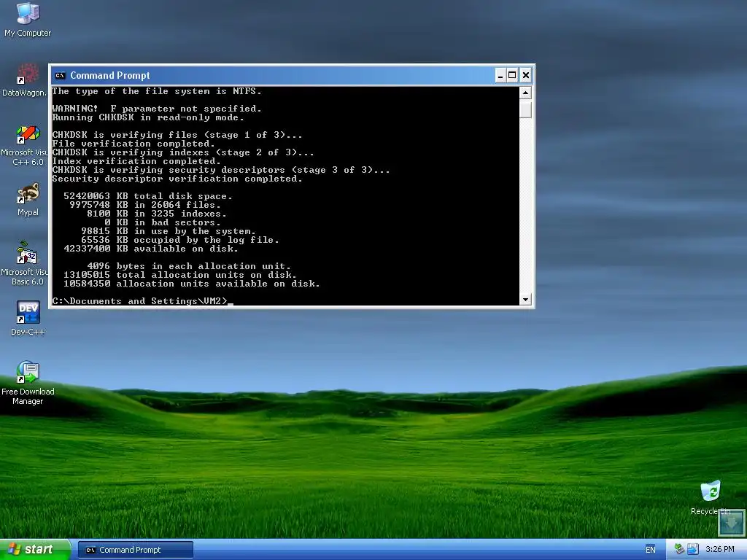Click '4096 bytes in each allocation unit.' line
Screen dimensions: 747x560
pyautogui.click(x=189, y=265)
